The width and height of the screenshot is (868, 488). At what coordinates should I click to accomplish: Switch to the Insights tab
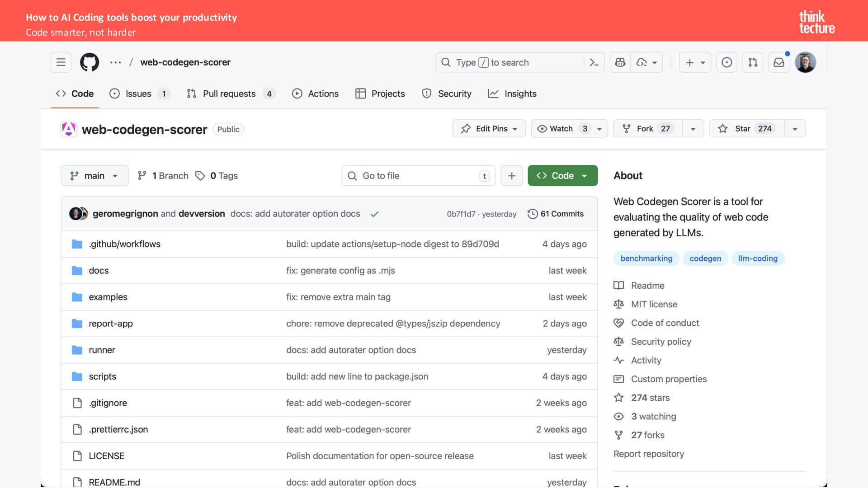point(520,94)
